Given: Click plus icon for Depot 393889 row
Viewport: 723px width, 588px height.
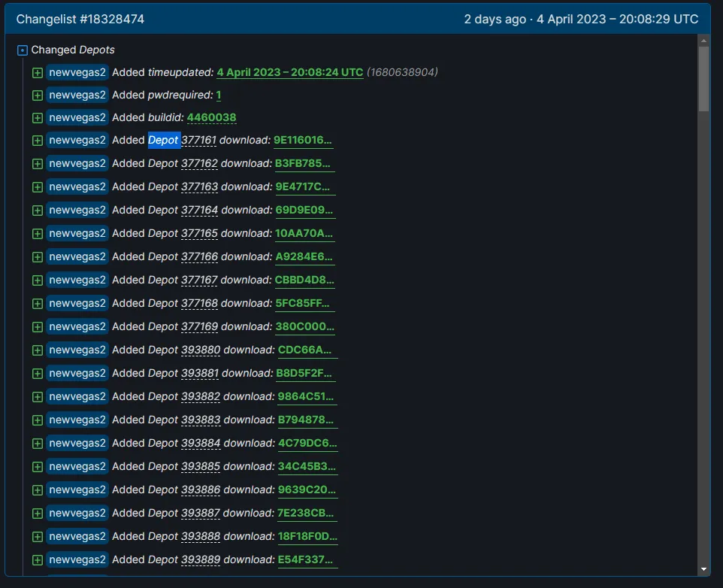Looking at the screenshot, I should (x=38, y=560).
